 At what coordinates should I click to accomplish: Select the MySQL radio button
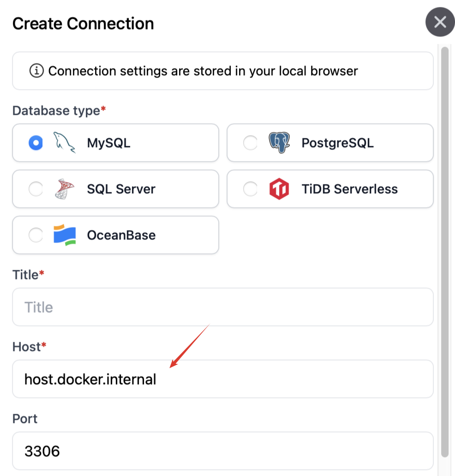(x=36, y=143)
